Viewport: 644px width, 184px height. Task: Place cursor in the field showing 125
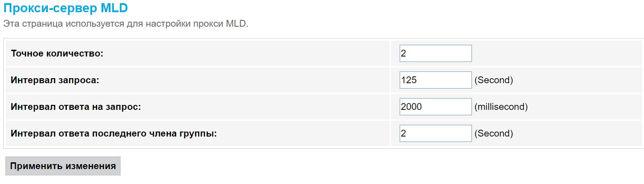pos(435,80)
